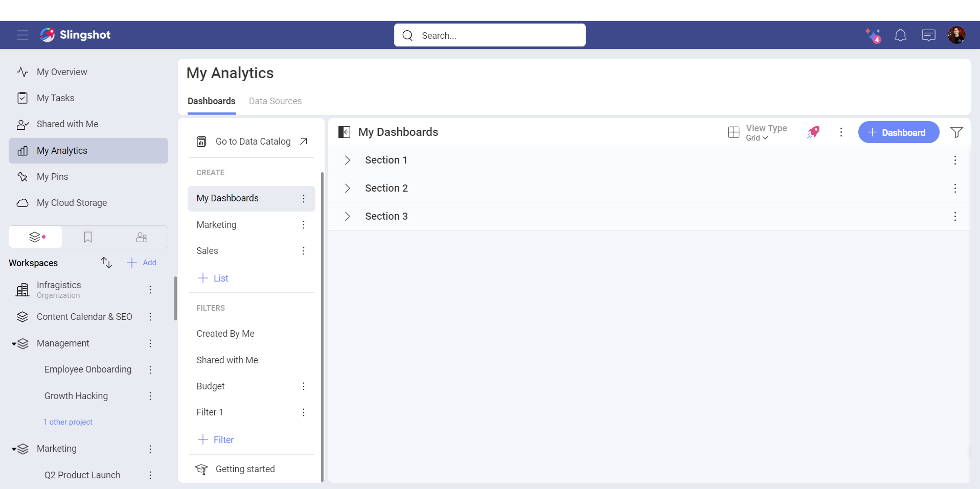Switch to the Data Sources tab

point(275,101)
